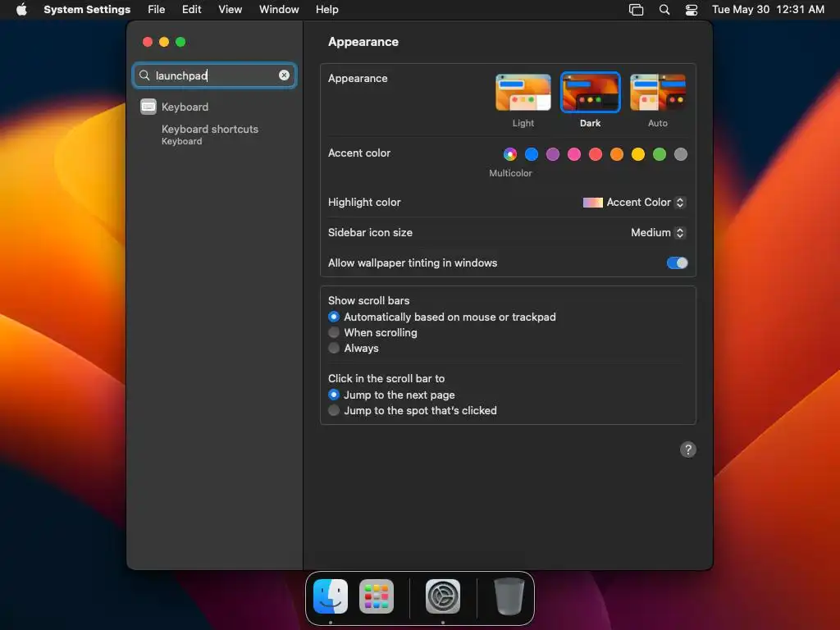Toggle Allow wallpaper tinting in windows
This screenshot has height=630, width=840.
677,262
